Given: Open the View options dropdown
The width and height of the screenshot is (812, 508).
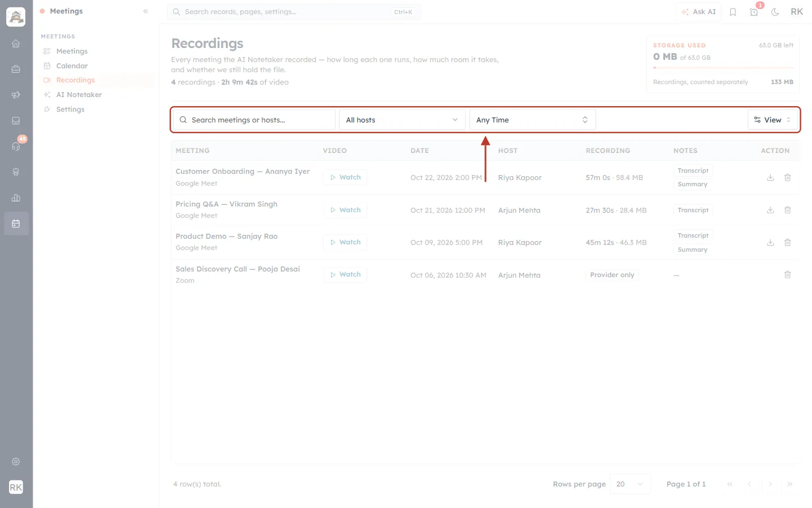Looking at the screenshot, I should 773,120.
